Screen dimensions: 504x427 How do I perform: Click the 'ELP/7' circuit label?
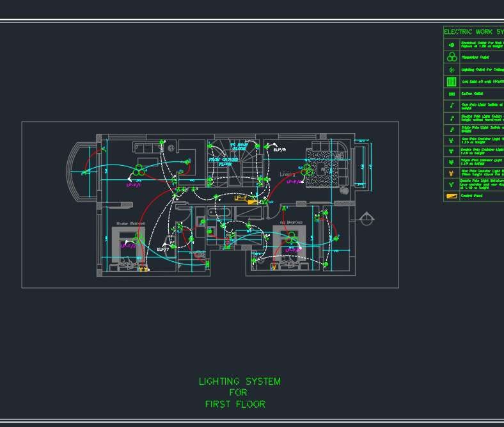162,250
